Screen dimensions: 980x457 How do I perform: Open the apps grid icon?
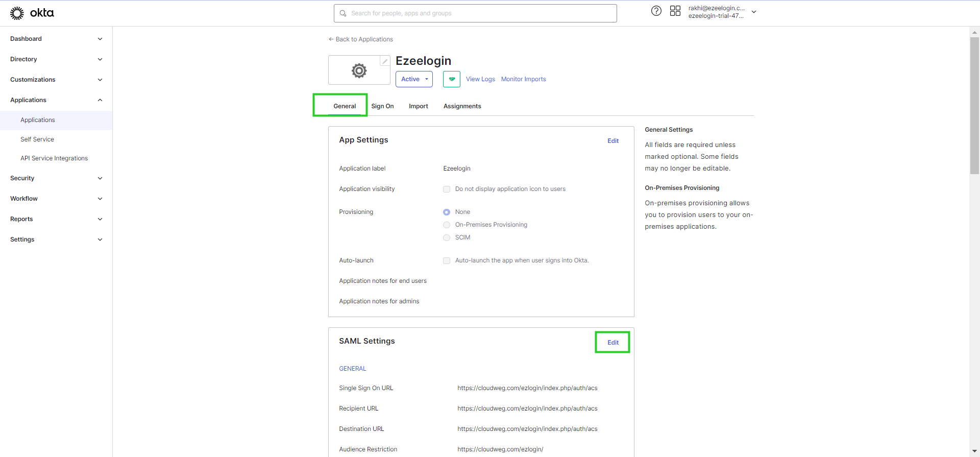tap(675, 11)
